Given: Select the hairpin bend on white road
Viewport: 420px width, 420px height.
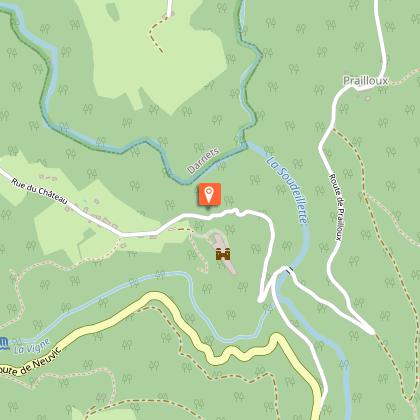Looking at the screenshot, I should pos(261,299).
